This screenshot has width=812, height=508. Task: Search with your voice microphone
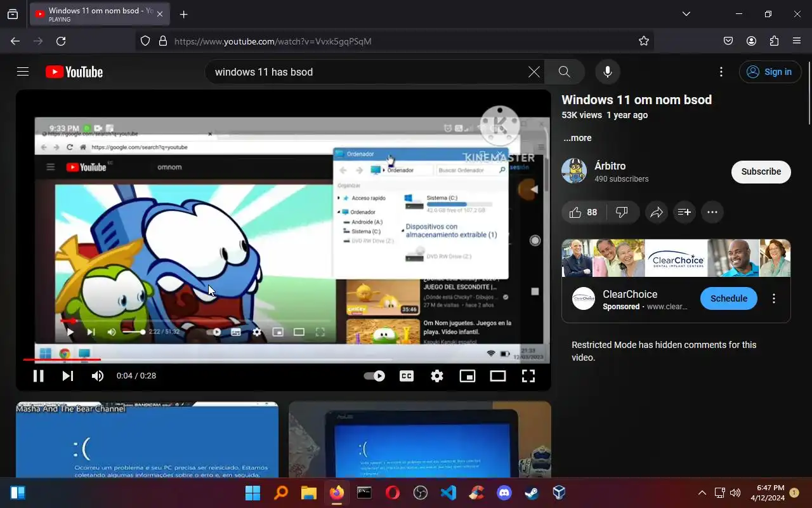pyautogui.click(x=608, y=72)
